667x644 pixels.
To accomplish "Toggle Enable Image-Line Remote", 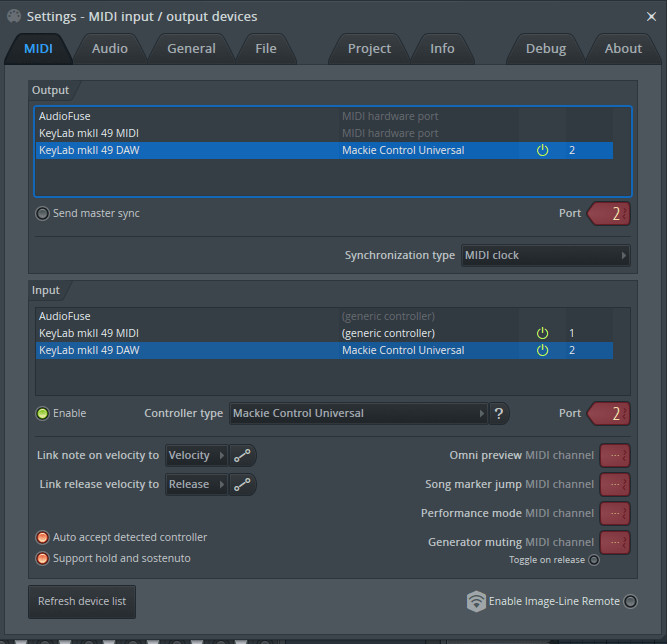I will (x=630, y=601).
